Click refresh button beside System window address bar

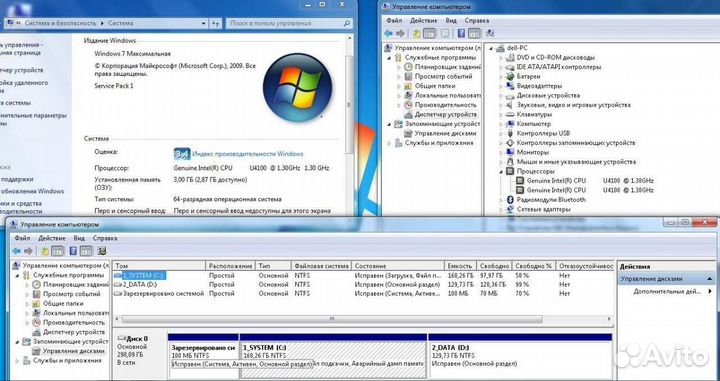215,23
